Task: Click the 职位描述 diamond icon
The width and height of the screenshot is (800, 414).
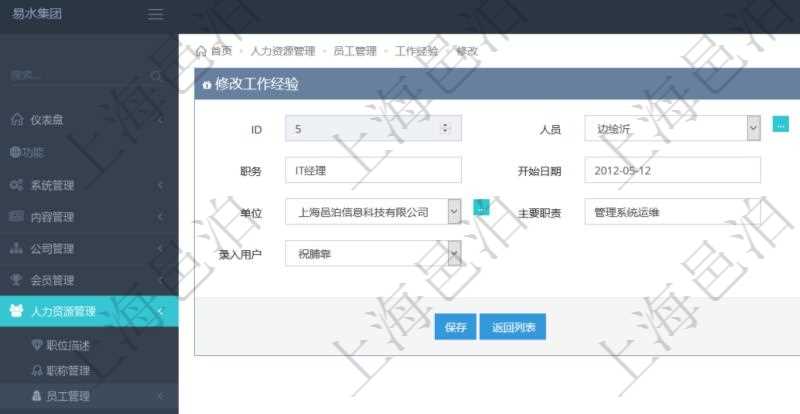Action: (37, 346)
